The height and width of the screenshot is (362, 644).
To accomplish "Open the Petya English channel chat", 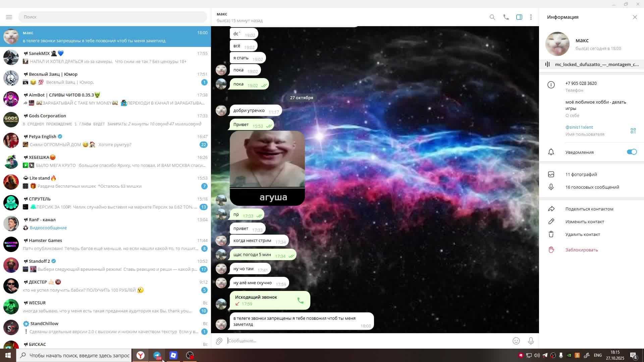I will coord(105,140).
